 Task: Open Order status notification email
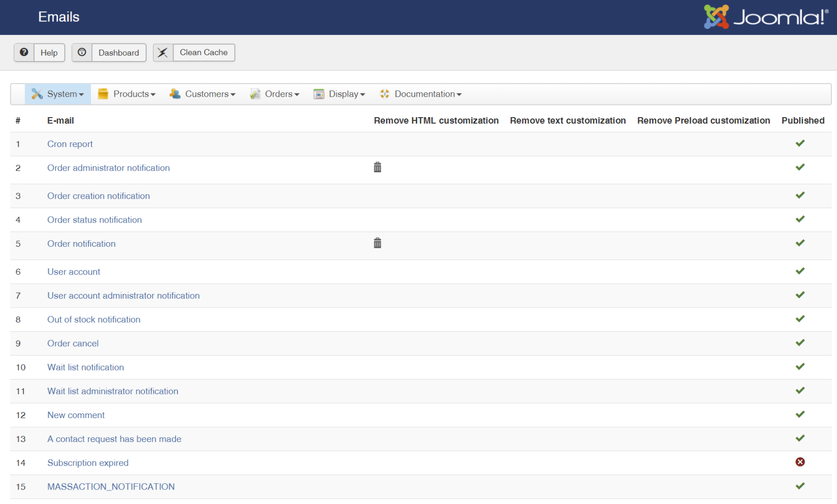(x=94, y=220)
